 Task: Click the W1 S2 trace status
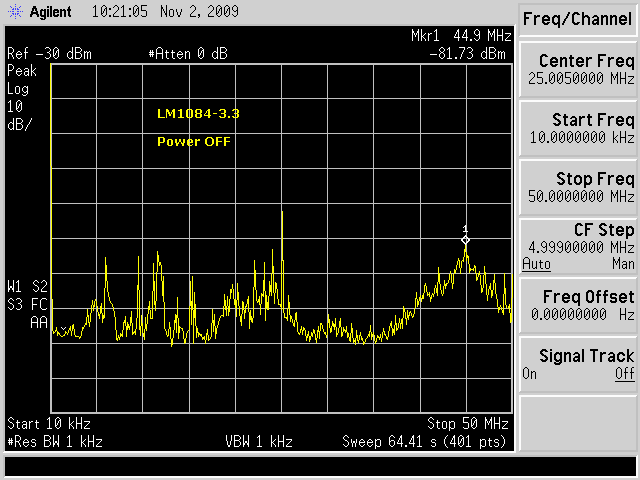coord(27,287)
